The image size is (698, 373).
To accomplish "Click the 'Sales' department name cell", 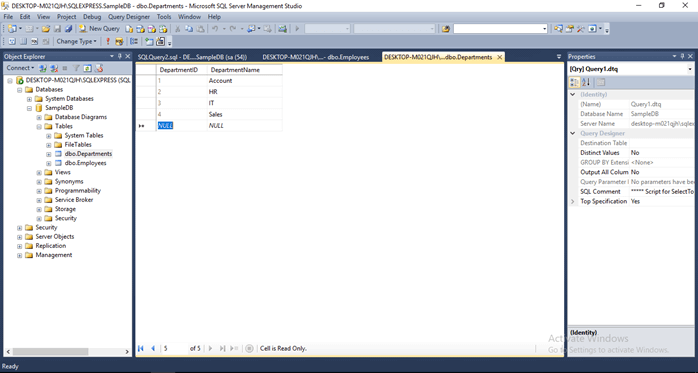I will [x=244, y=114].
